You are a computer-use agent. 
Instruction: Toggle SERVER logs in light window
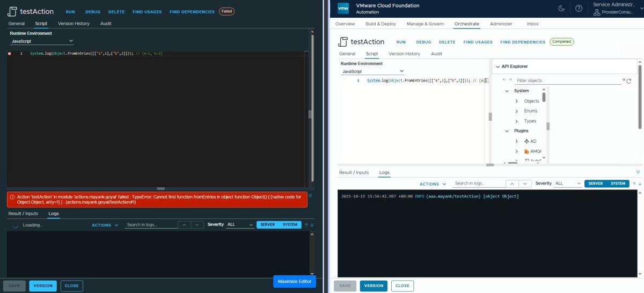(x=596, y=184)
